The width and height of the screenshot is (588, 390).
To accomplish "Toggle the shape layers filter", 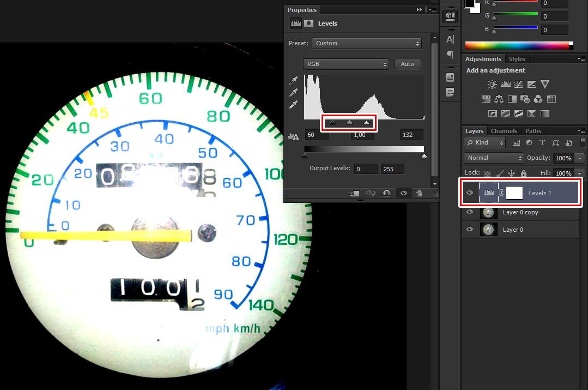I will click(555, 143).
